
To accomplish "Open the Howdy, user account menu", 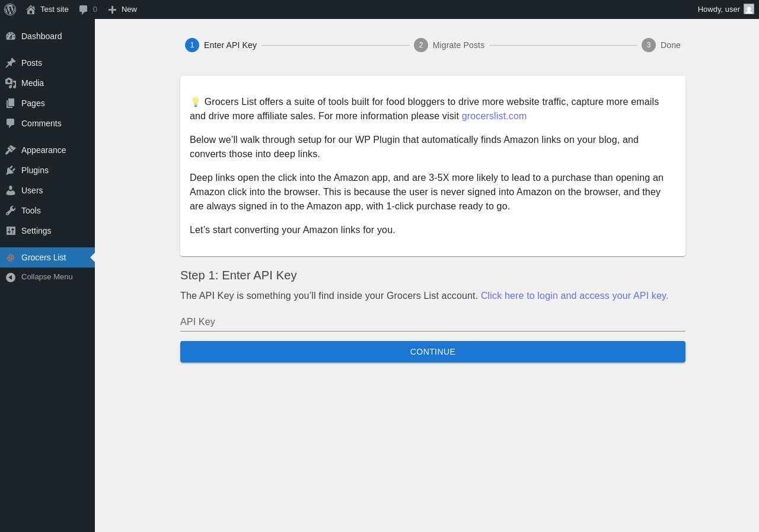I will [x=726, y=9].
